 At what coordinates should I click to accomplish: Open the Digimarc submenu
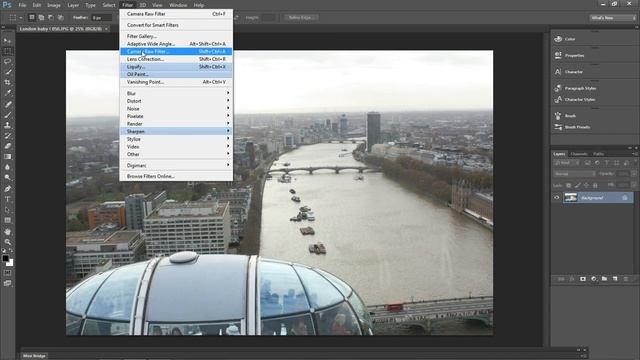(176, 166)
